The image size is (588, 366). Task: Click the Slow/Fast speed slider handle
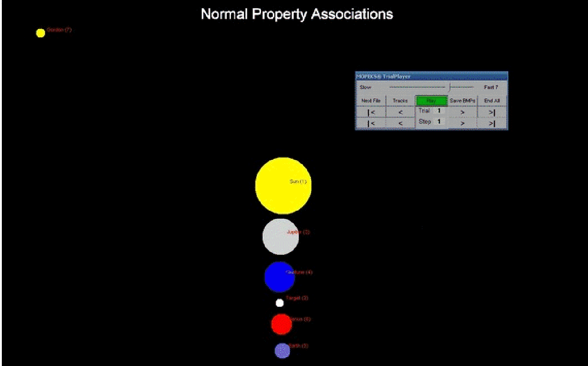pos(450,87)
